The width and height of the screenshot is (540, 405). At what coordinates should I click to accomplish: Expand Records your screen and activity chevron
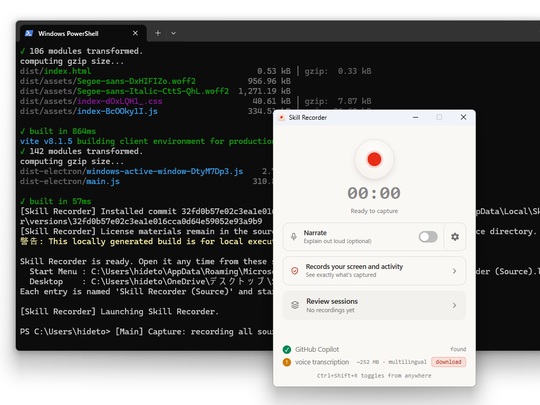[x=455, y=271]
